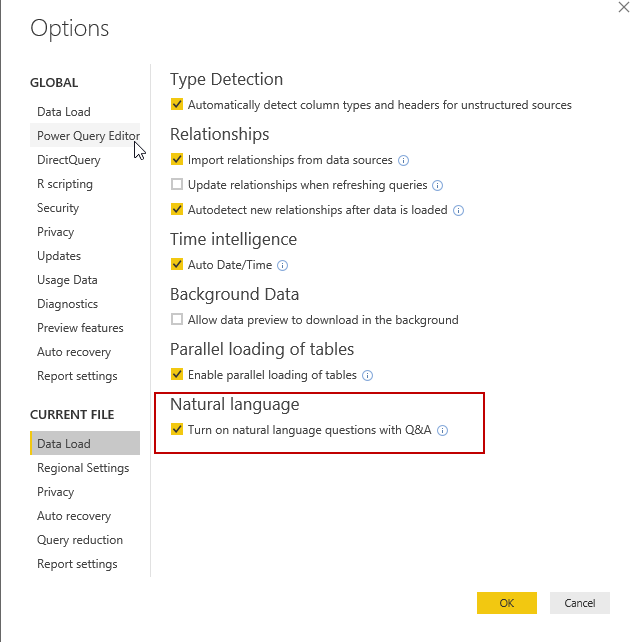Click info icon next to parallel loading option
The width and height of the screenshot is (637, 642).
coord(367,375)
